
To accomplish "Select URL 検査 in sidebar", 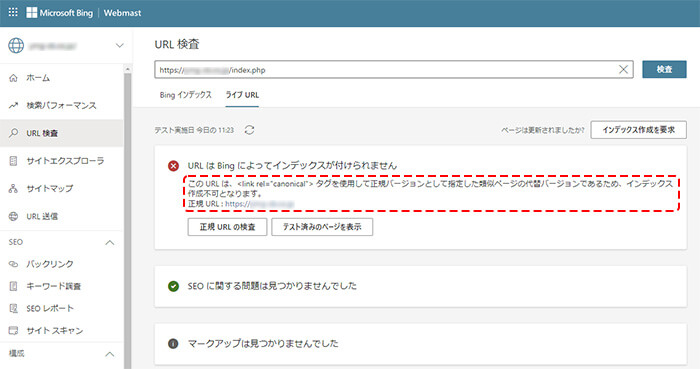I will [62, 133].
